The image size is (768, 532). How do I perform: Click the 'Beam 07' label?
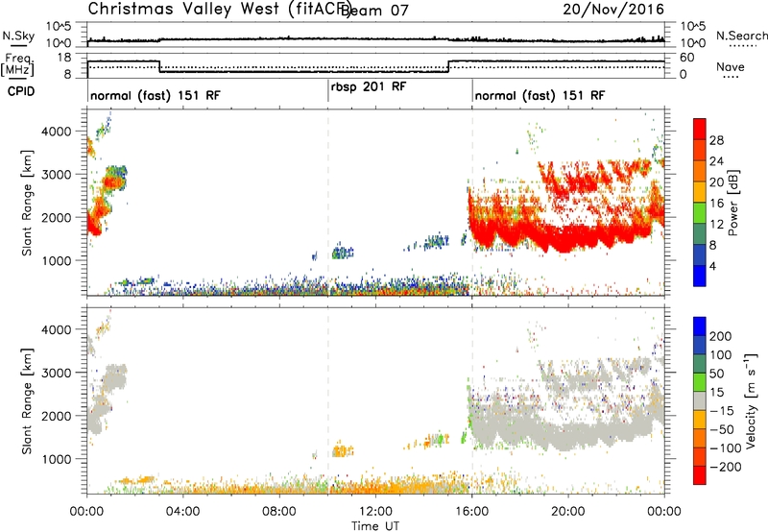point(374,11)
